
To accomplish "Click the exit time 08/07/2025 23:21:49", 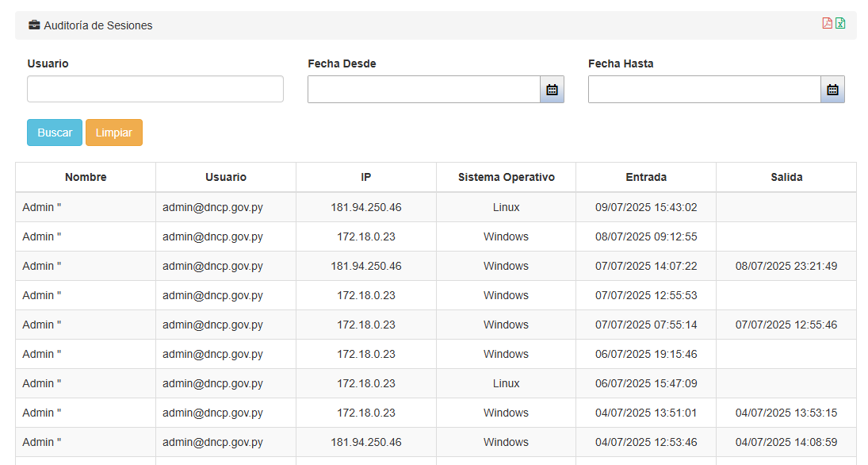I will [786, 266].
